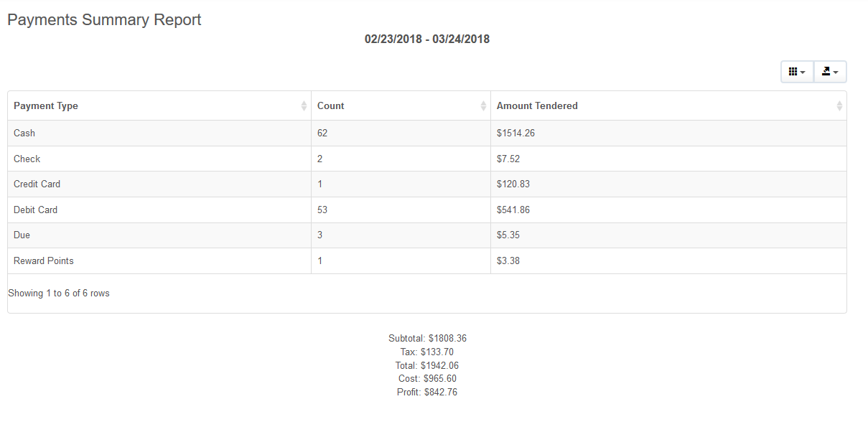Click the Payments Summary Report title
868x432 pixels.
pos(103,19)
